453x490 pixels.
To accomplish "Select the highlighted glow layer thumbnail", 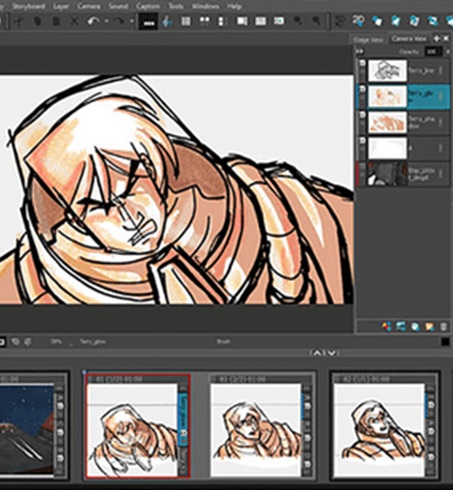I will 387,96.
